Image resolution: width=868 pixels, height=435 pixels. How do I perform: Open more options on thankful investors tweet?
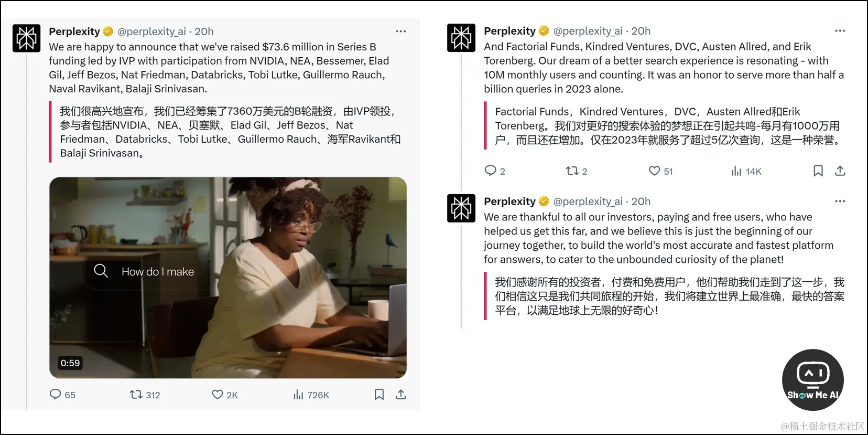point(840,201)
